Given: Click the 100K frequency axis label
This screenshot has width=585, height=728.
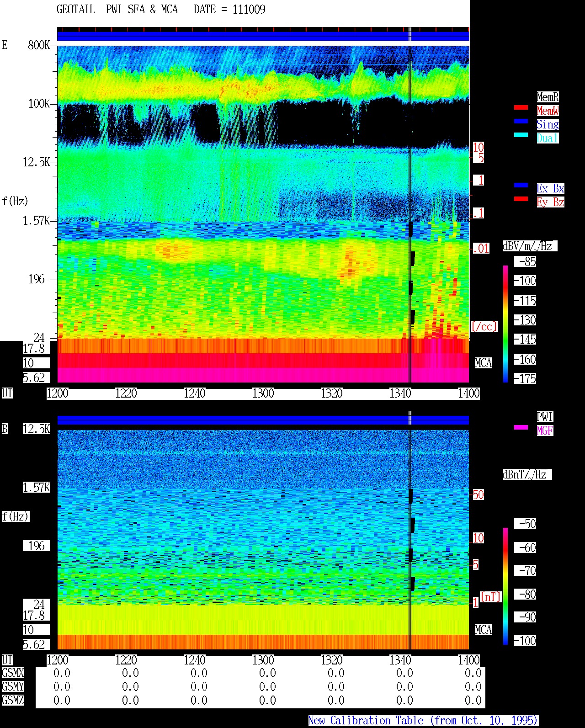Looking at the screenshot, I should (39, 104).
